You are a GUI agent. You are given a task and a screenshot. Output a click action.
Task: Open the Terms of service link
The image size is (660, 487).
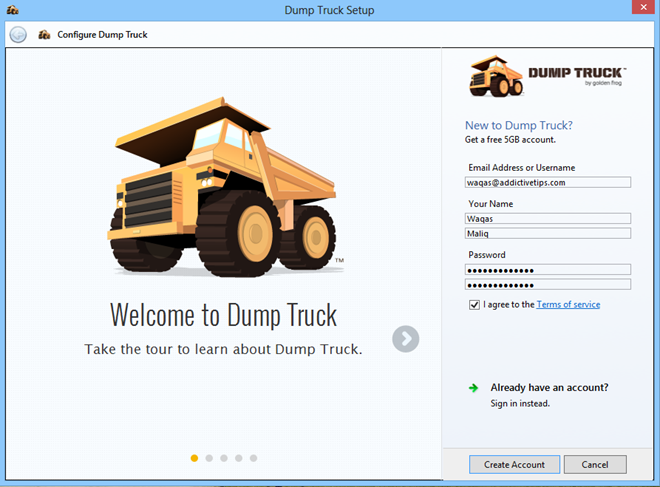coord(568,304)
